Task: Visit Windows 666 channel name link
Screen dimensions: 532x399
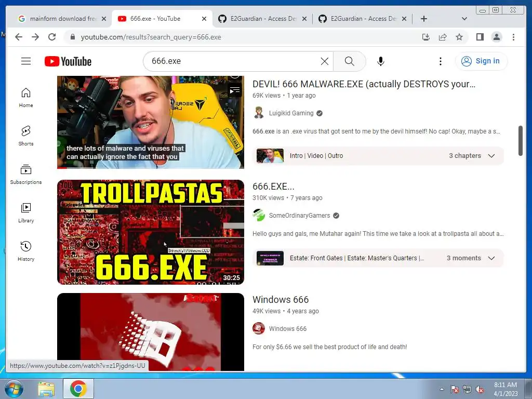Action: click(x=288, y=328)
